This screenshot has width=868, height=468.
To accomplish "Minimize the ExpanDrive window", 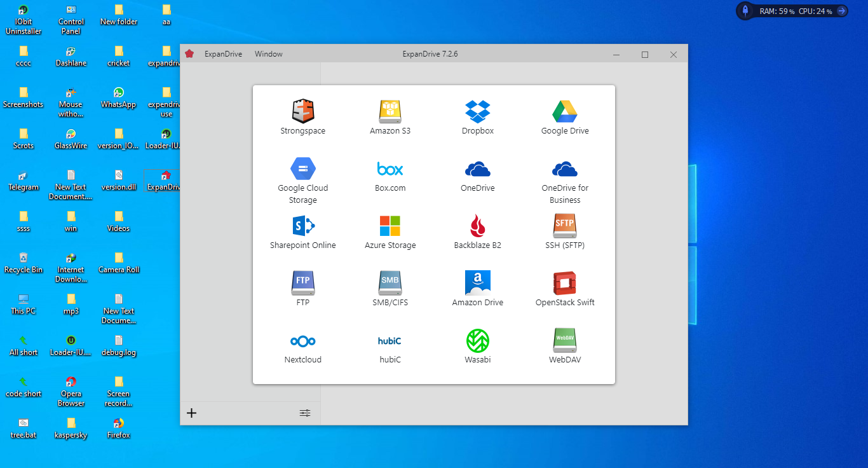I will click(x=616, y=55).
